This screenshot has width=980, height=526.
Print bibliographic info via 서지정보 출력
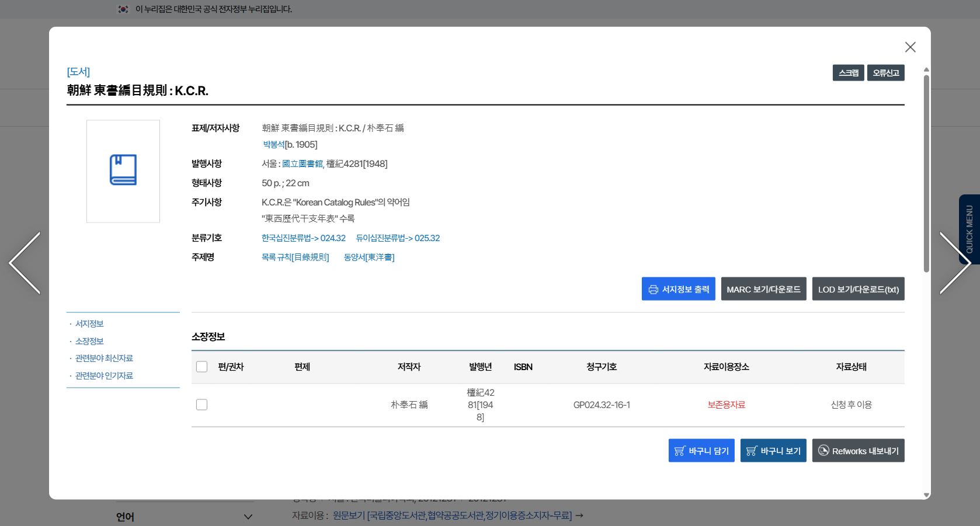point(678,289)
